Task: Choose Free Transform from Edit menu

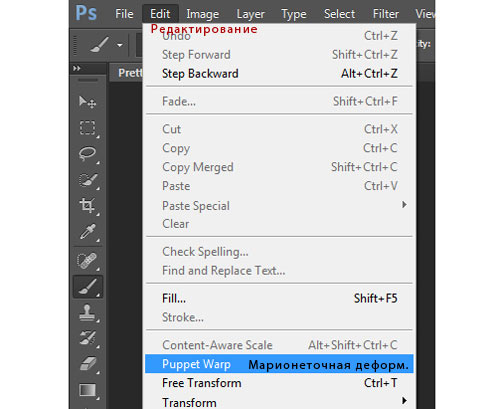Action: click(279, 383)
